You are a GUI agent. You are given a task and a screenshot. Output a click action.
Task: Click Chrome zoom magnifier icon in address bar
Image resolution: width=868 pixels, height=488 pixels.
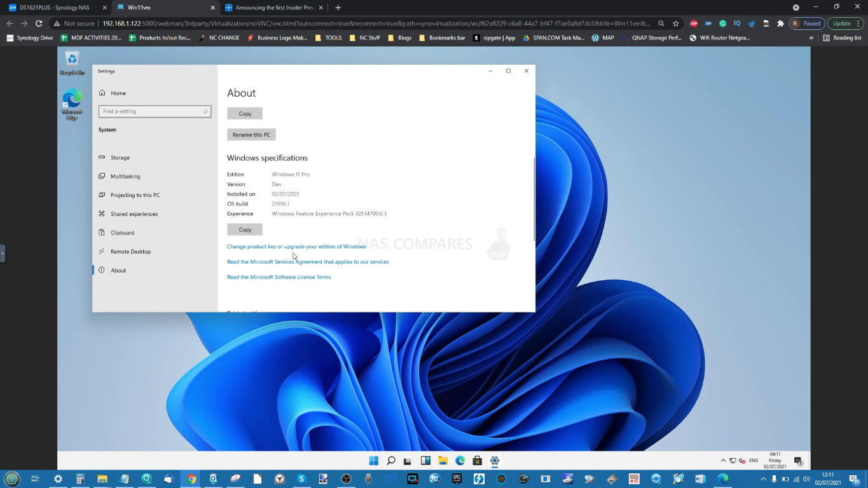661,24
